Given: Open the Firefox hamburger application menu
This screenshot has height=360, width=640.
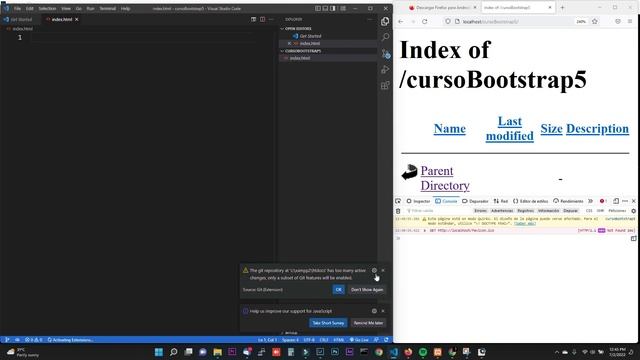Looking at the screenshot, I should tap(630, 21).
